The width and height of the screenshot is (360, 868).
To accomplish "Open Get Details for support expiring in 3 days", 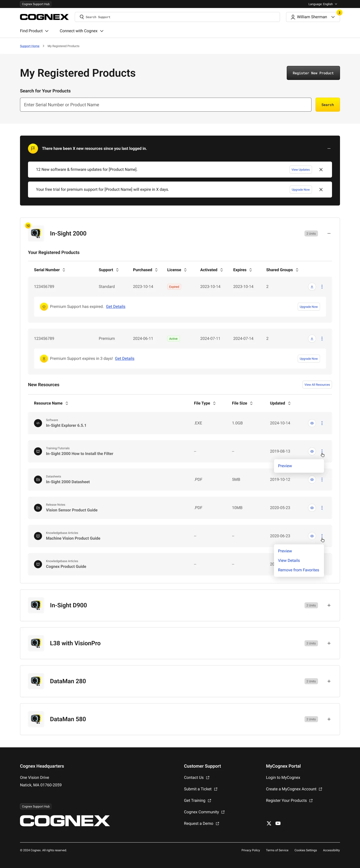I will (124, 359).
